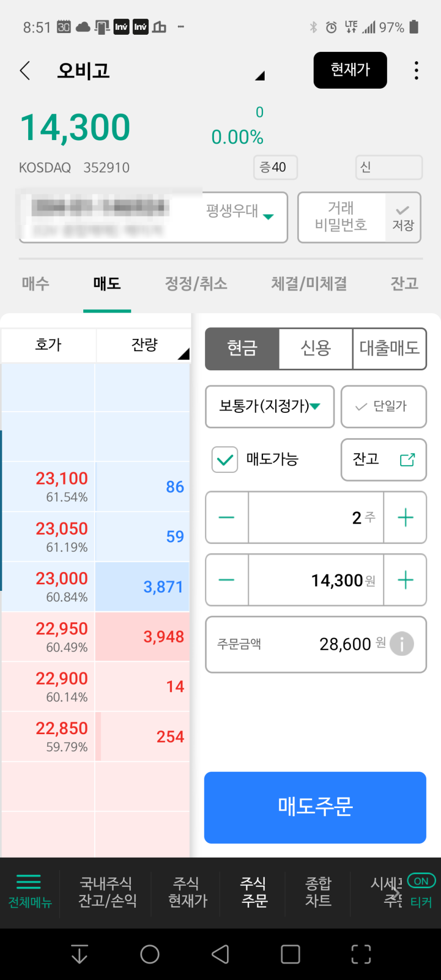Tap the 14,300원 price input field

(316, 580)
